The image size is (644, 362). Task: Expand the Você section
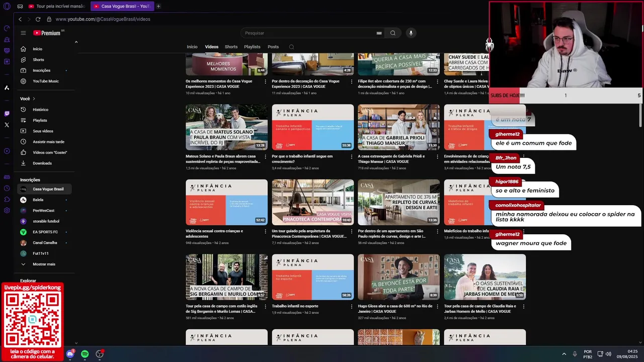[28, 99]
